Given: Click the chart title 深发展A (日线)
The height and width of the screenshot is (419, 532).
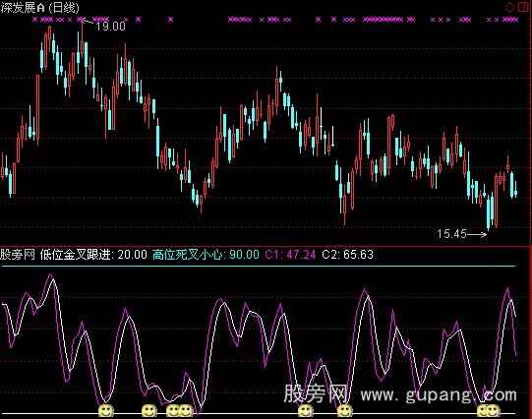Looking at the screenshot, I should coord(39,8).
